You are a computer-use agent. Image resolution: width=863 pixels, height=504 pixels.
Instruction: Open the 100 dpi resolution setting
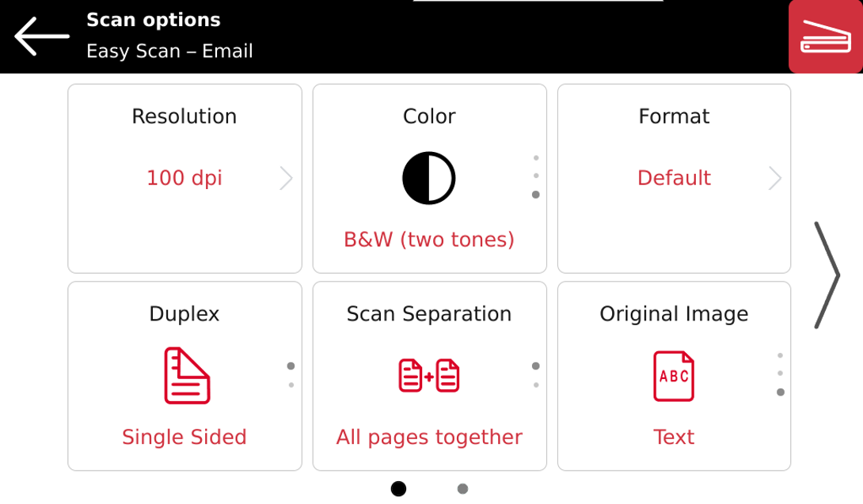tap(184, 178)
